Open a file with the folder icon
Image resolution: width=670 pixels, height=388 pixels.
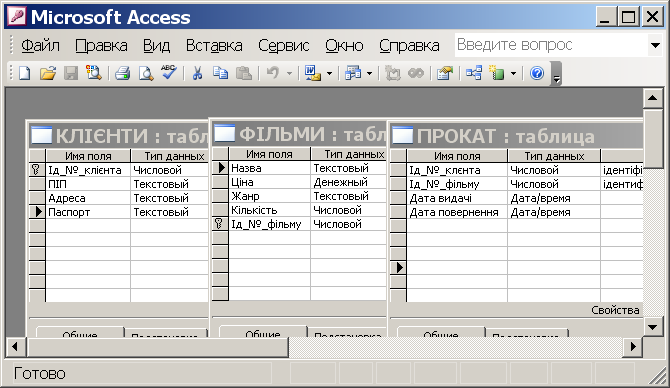[48, 73]
